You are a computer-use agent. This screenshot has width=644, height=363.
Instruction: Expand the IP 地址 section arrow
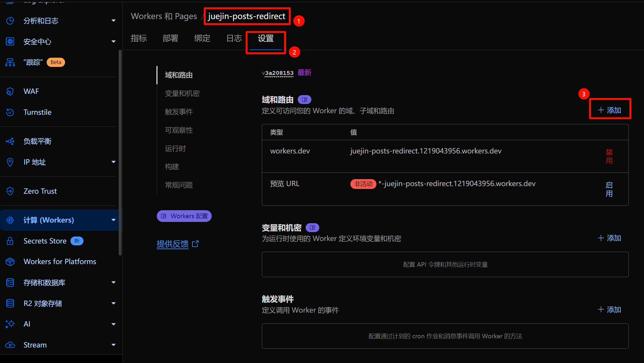point(113,162)
